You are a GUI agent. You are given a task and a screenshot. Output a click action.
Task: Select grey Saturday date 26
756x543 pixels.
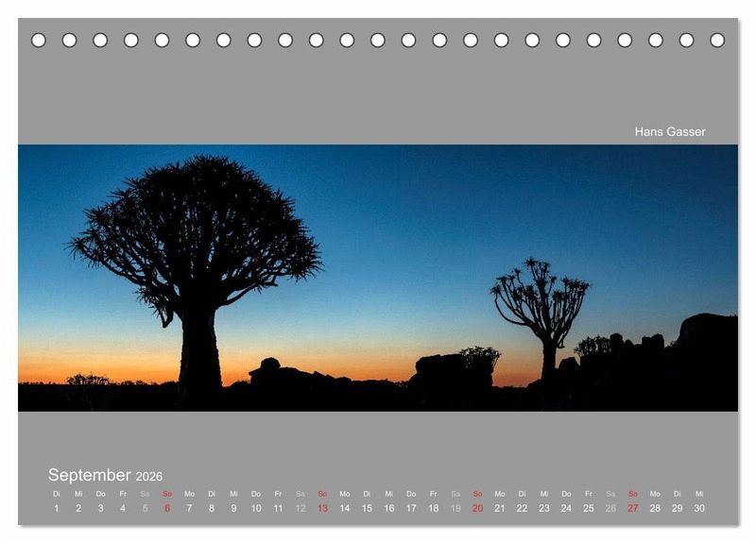pyautogui.click(x=610, y=508)
